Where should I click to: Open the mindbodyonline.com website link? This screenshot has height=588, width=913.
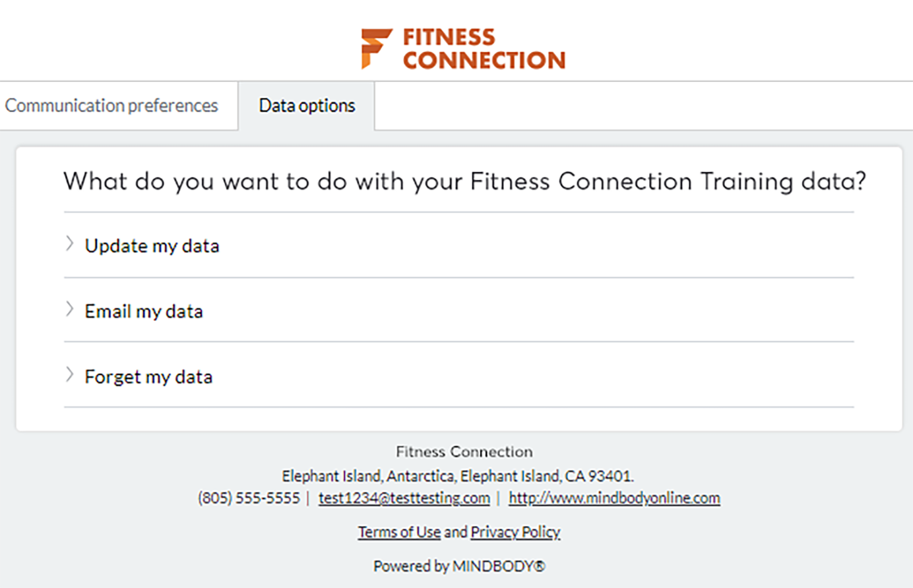(614, 498)
